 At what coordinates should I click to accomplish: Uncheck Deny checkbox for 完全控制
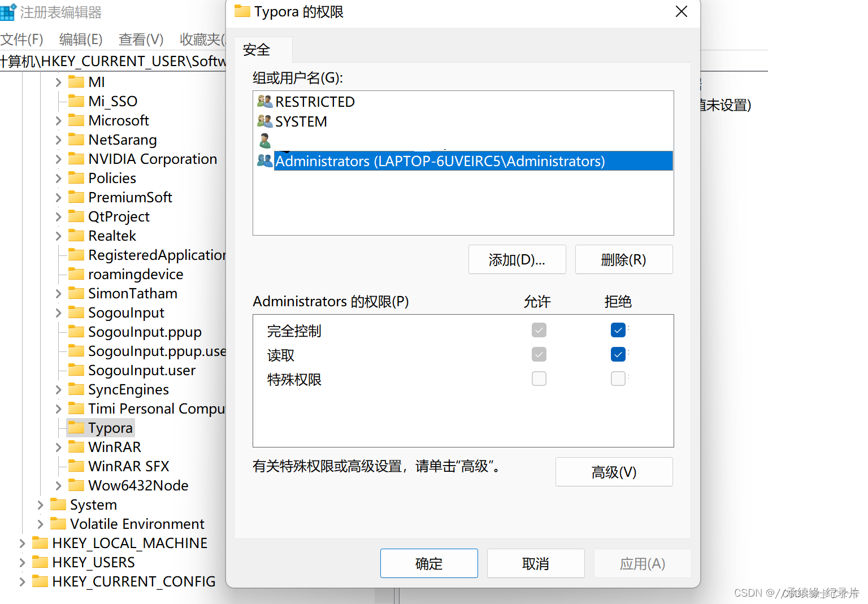[618, 330]
